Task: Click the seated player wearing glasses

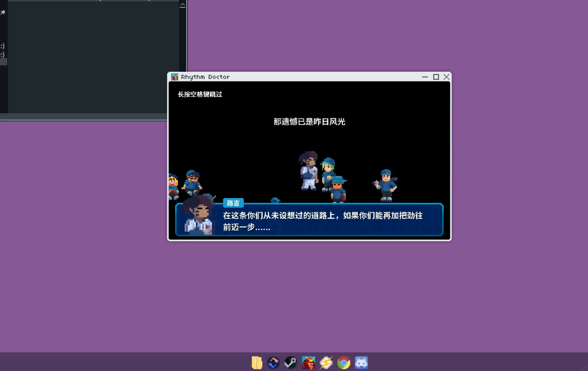Action: tap(192, 183)
